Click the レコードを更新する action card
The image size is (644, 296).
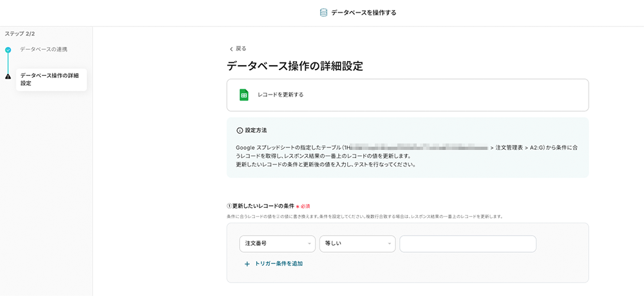point(407,95)
